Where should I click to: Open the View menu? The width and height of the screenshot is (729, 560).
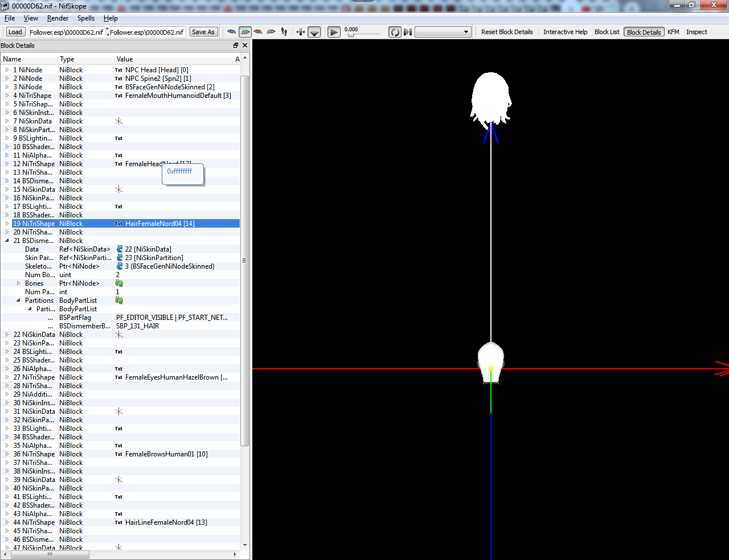[x=31, y=18]
